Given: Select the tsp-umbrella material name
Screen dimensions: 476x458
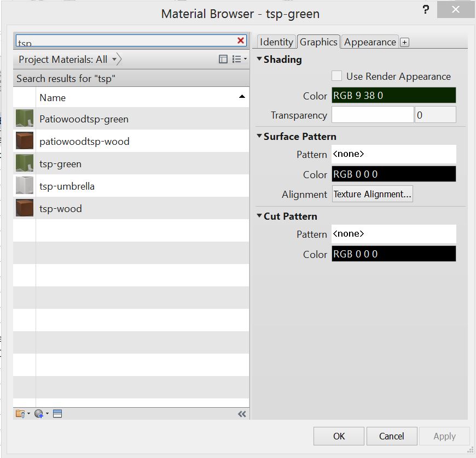Looking at the screenshot, I should tap(67, 186).
